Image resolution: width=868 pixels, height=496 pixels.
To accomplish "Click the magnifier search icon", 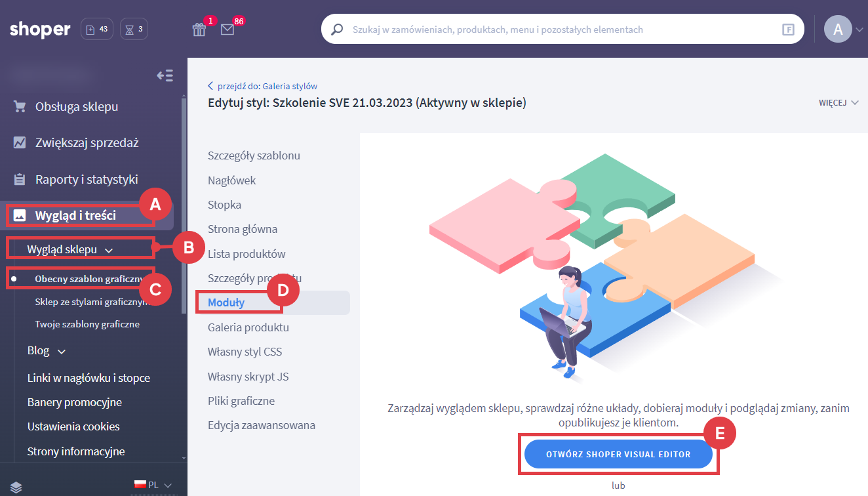I will tap(337, 30).
